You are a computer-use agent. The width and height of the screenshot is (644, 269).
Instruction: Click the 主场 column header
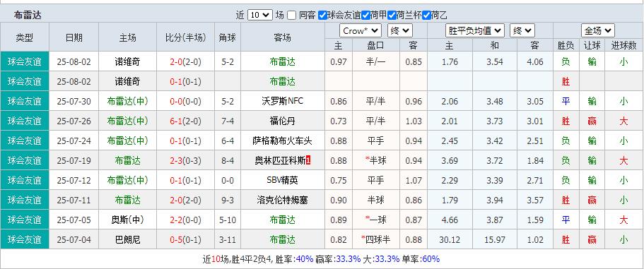tap(127, 37)
